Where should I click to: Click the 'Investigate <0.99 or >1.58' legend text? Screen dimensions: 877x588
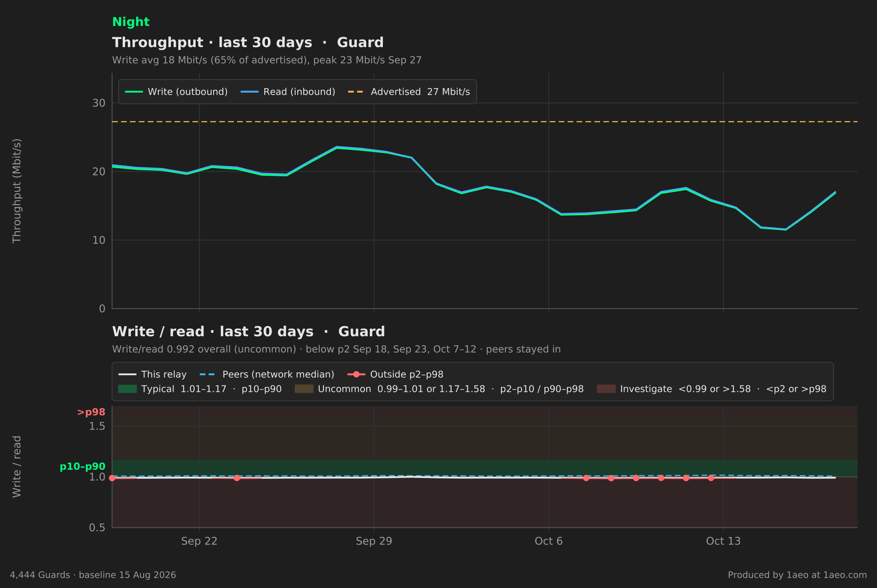[723, 389]
